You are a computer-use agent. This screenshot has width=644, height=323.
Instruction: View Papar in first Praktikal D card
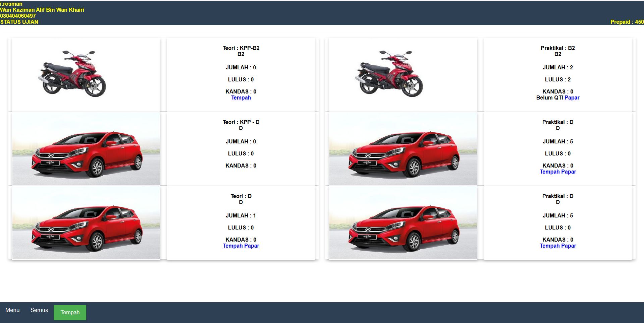(569, 172)
